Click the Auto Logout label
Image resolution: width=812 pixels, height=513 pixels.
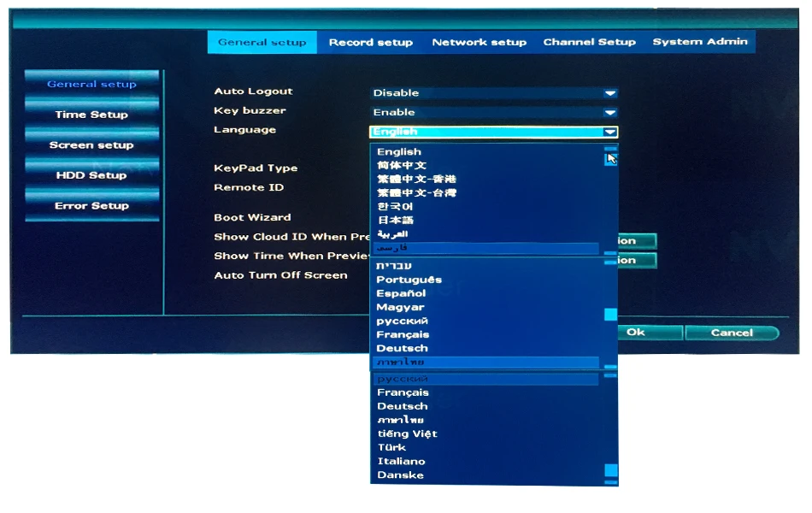(x=253, y=91)
